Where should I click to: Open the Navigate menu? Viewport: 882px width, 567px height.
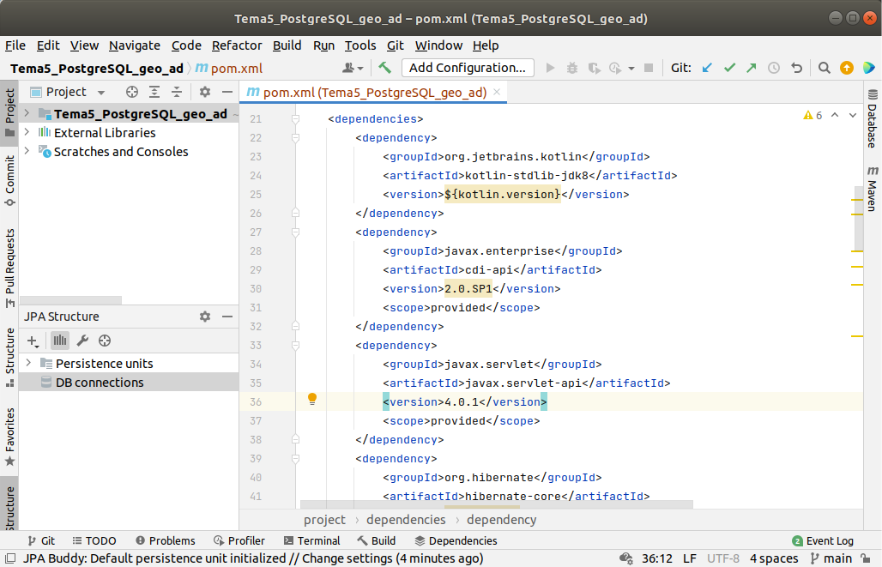[x=134, y=46]
